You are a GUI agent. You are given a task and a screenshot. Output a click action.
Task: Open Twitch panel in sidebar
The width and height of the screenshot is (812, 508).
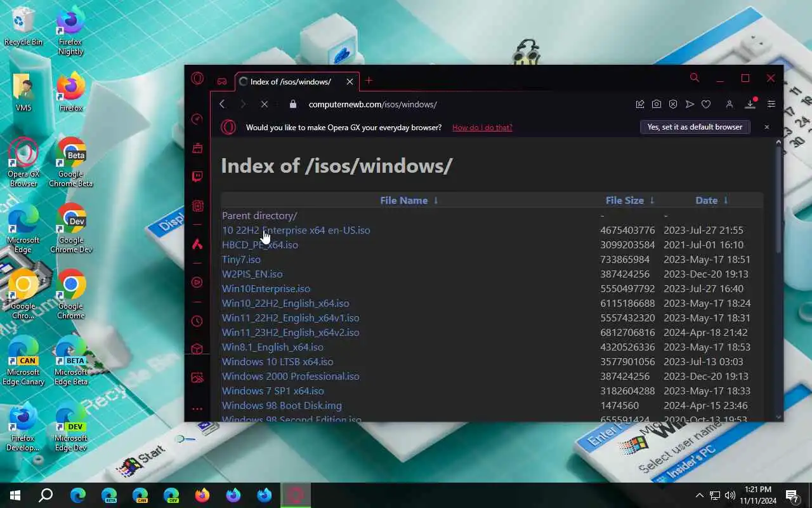pyautogui.click(x=197, y=177)
